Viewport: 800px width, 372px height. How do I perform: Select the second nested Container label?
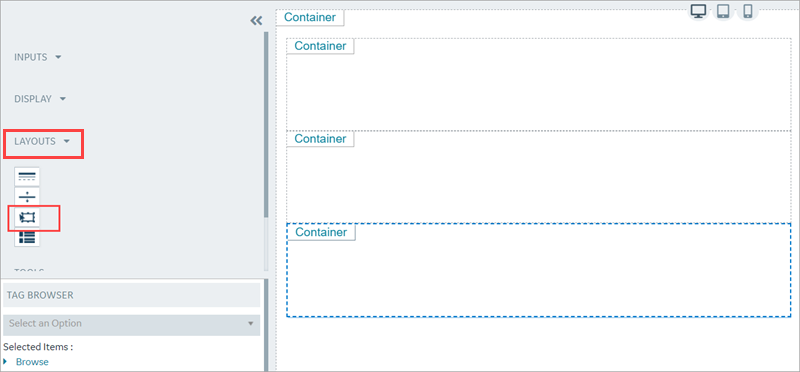click(x=320, y=139)
